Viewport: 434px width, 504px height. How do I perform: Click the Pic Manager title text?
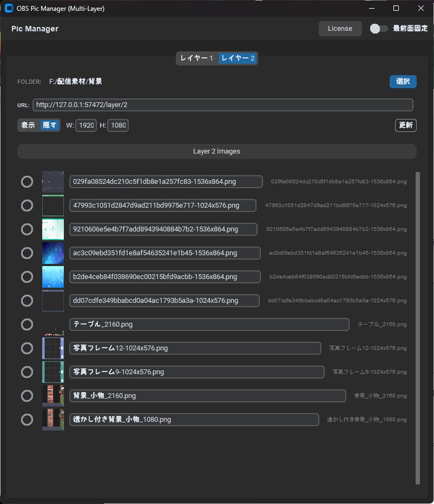(35, 29)
